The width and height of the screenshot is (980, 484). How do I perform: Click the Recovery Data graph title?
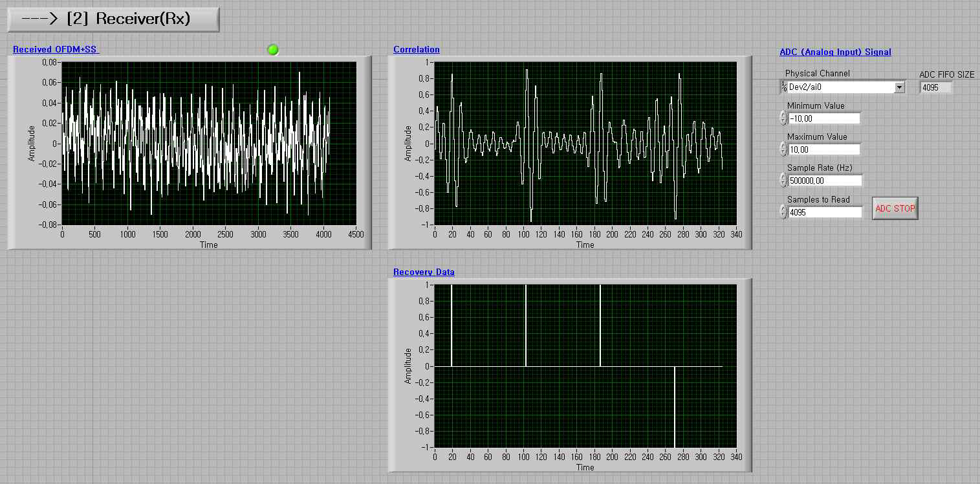(424, 272)
